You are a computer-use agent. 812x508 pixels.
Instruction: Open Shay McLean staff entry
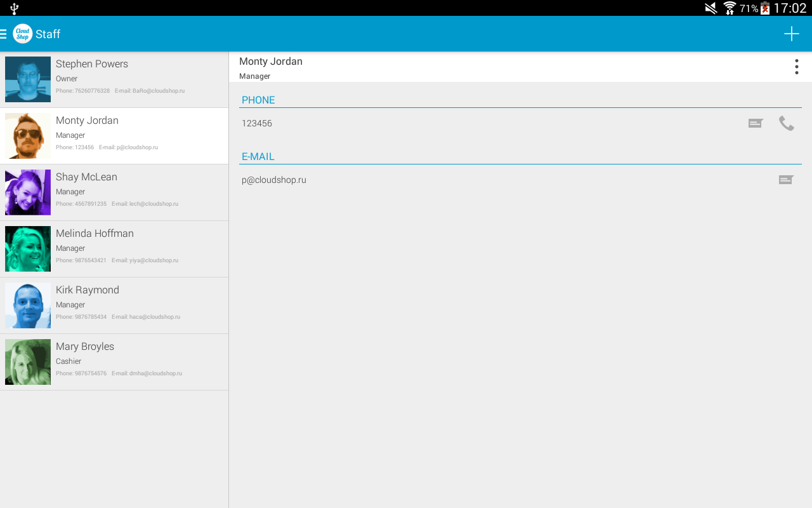point(114,192)
